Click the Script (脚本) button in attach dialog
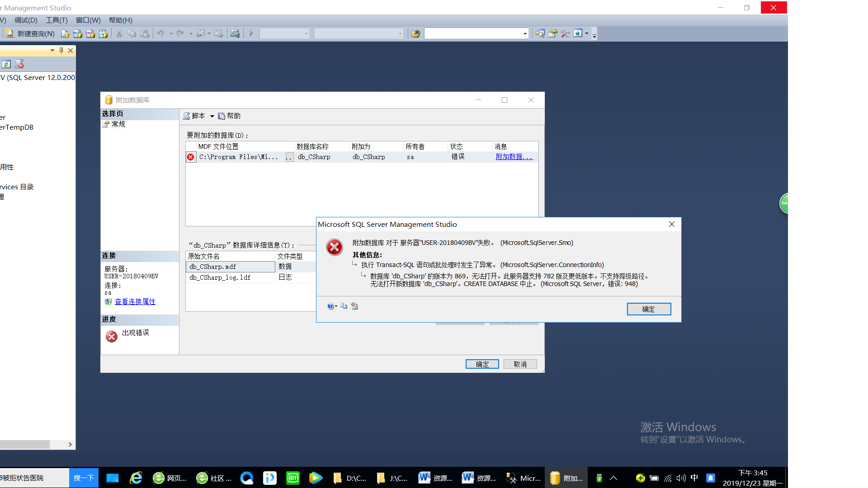Viewport: 868px width, 488px height. pos(194,116)
